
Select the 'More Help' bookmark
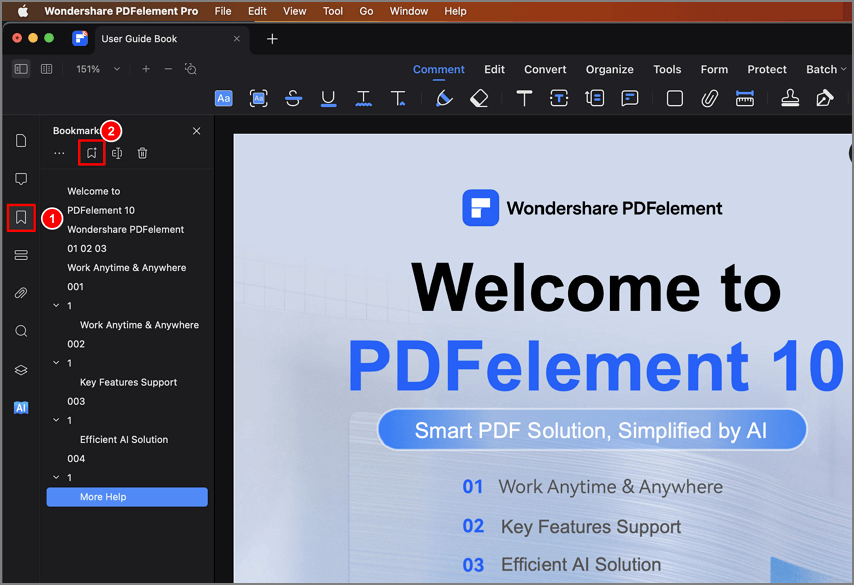(127, 497)
